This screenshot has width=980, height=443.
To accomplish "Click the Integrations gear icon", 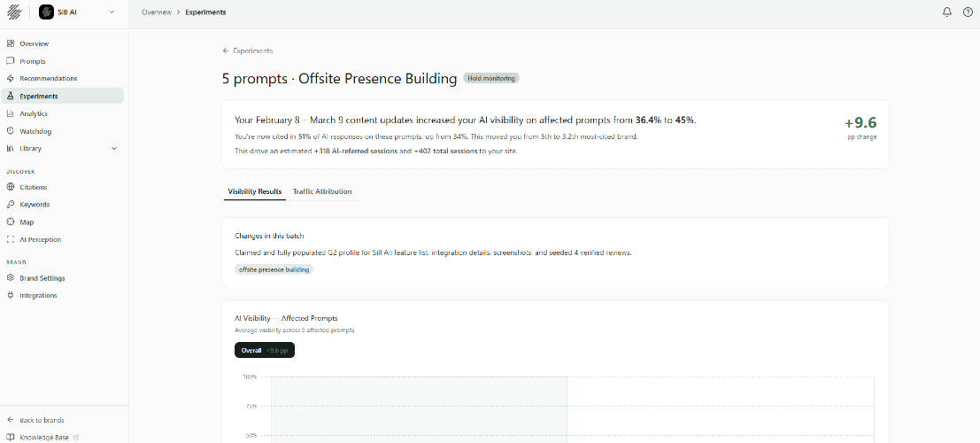I will (x=11, y=295).
